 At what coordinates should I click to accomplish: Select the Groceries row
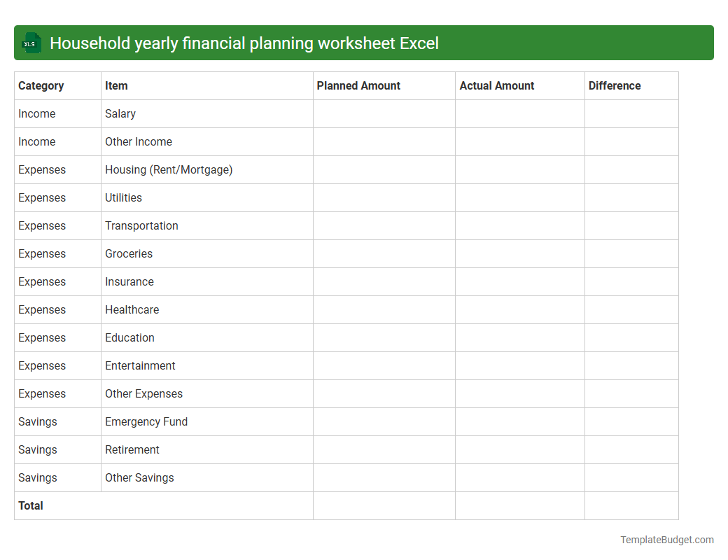(x=129, y=253)
